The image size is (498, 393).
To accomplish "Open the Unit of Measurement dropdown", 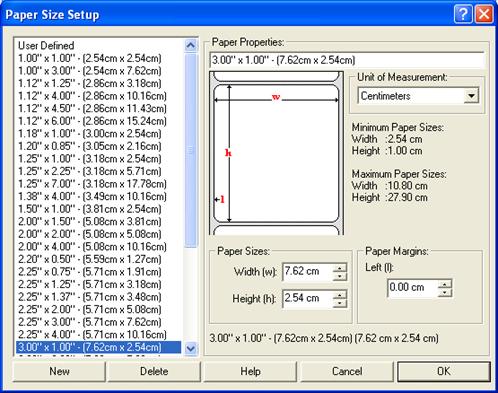I will pos(471,96).
